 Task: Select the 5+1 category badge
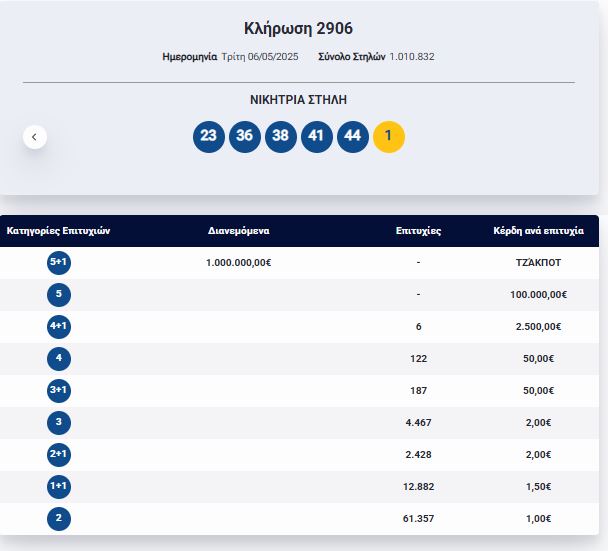pos(59,263)
